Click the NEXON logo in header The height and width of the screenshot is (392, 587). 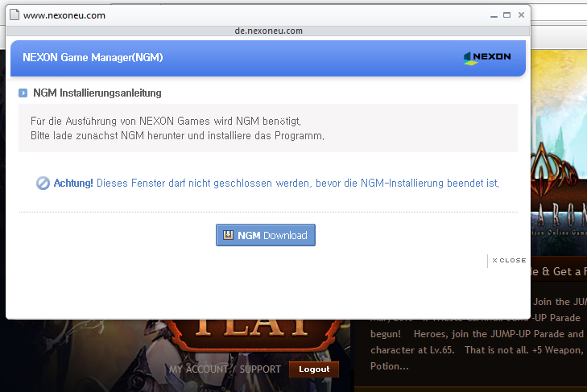(x=487, y=58)
